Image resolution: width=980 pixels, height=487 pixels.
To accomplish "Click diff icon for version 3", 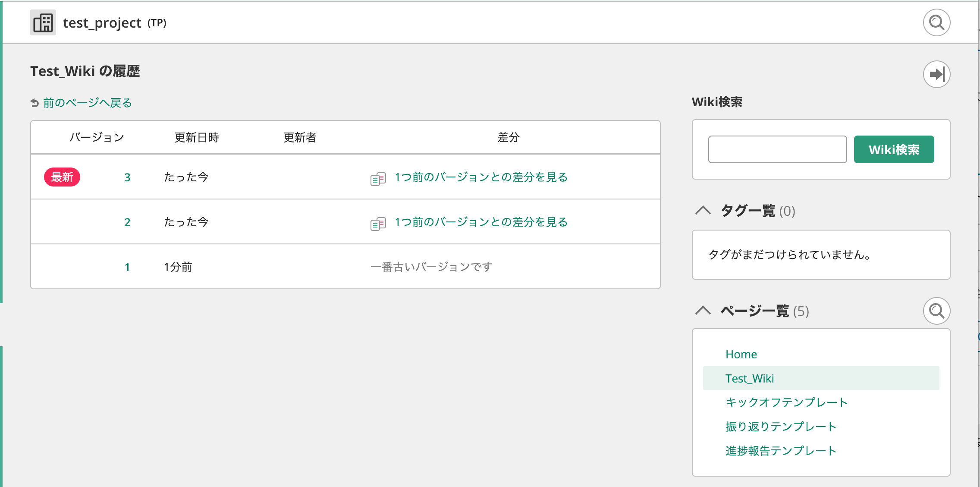I will [x=378, y=178].
